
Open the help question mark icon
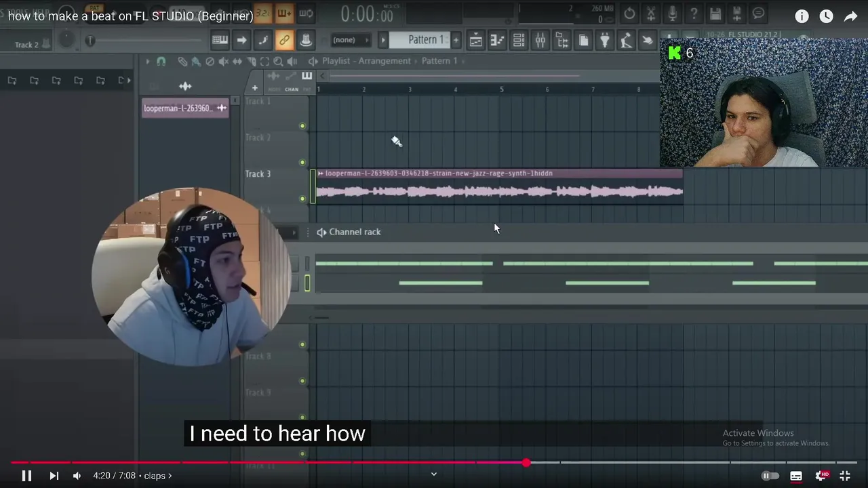point(694,14)
